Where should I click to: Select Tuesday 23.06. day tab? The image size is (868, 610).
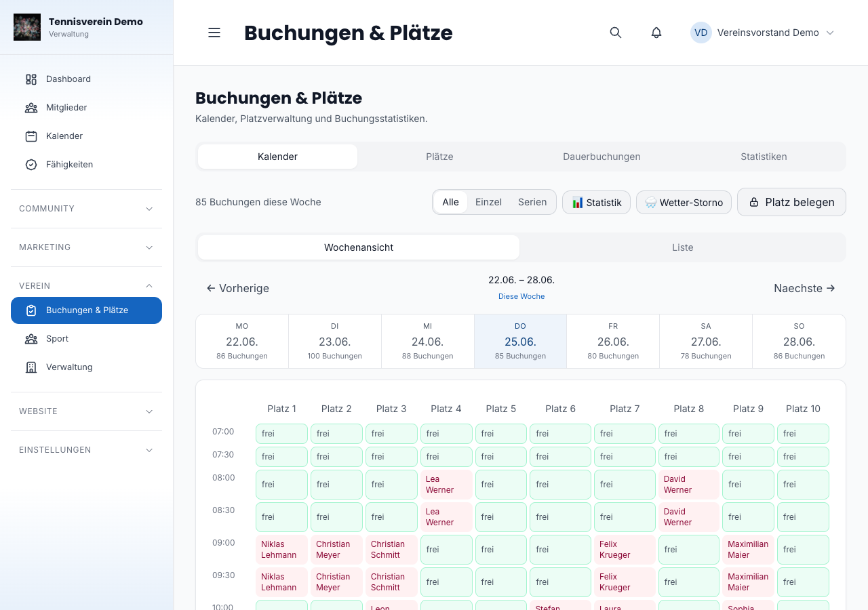[335, 341]
